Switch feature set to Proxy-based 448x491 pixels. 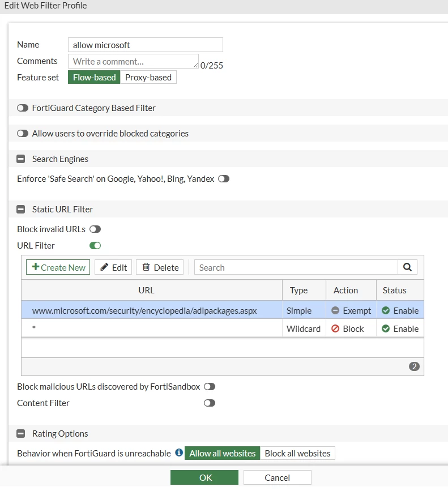pos(148,78)
